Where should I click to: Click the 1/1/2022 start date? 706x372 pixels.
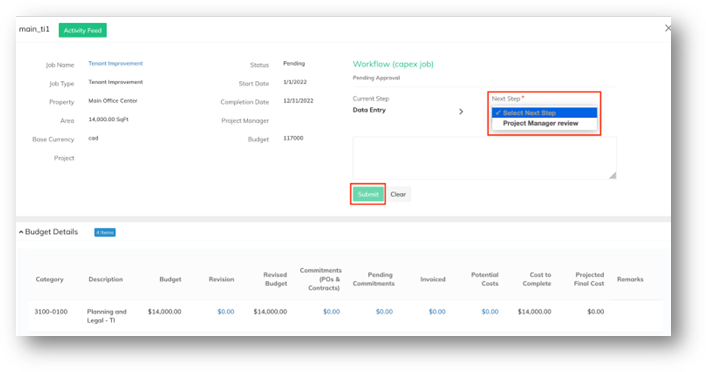(295, 82)
